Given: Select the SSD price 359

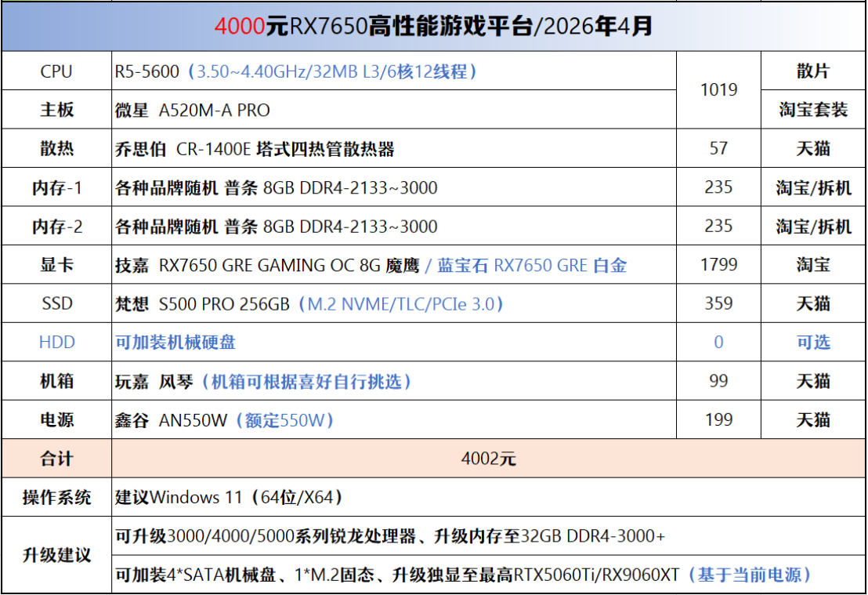Looking at the screenshot, I should (x=718, y=303).
